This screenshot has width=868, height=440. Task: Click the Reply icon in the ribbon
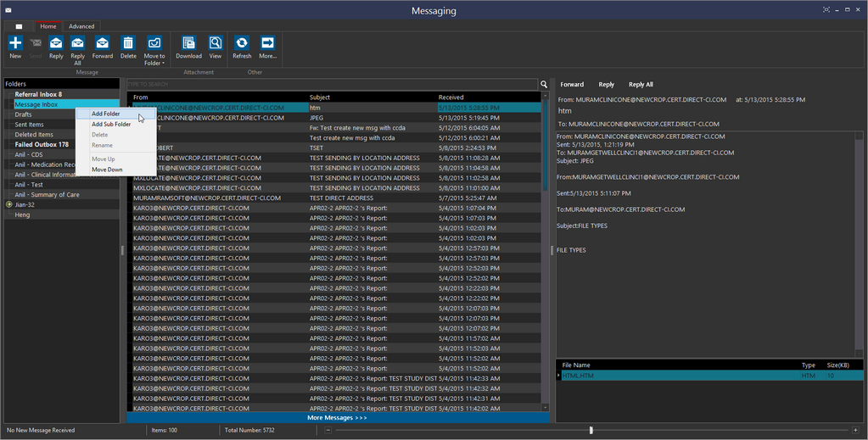pos(56,43)
